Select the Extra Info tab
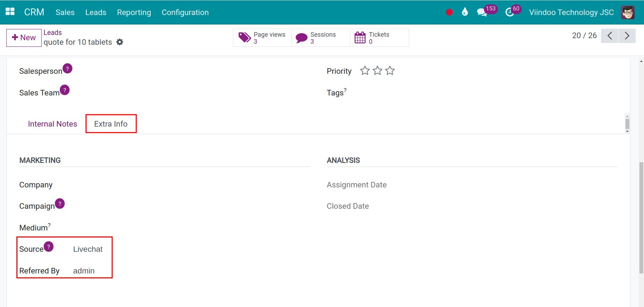The width and height of the screenshot is (644, 307). [111, 124]
